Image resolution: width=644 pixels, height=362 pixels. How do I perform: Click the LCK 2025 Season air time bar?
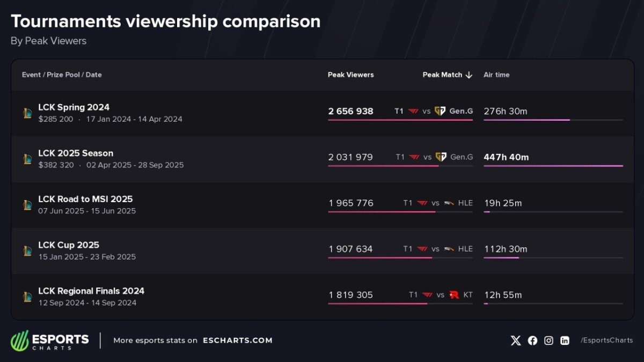pyautogui.click(x=553, y=166)
